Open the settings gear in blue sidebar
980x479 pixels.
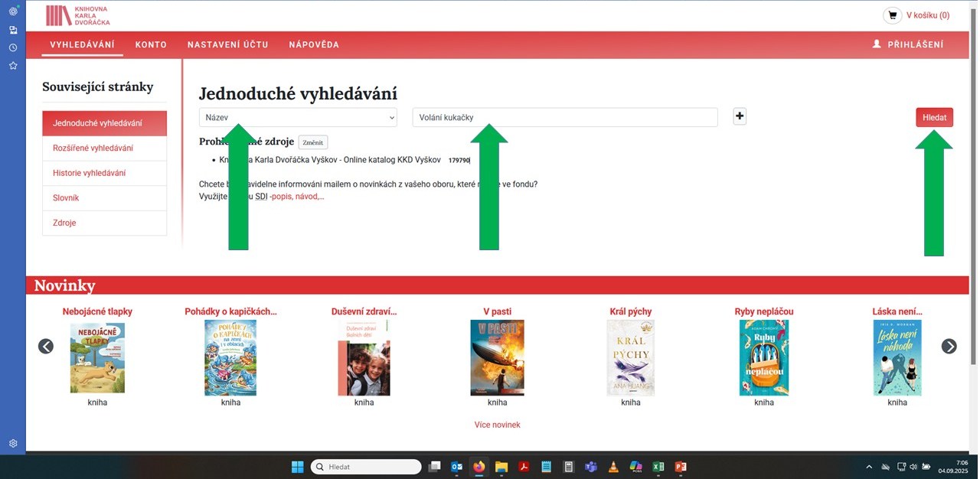(x=13, y=443)
